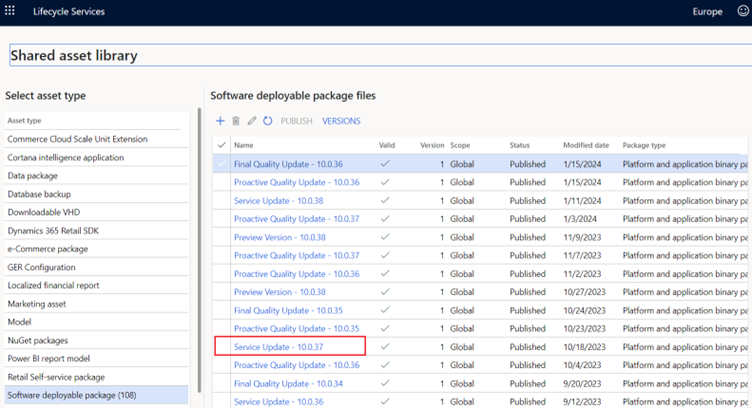Select NuGet packages asset type
752x408 pixels.
[x=40, y=341]
